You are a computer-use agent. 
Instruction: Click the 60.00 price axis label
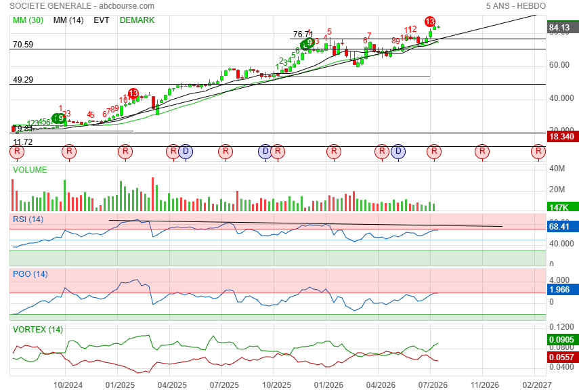(559, 65)
